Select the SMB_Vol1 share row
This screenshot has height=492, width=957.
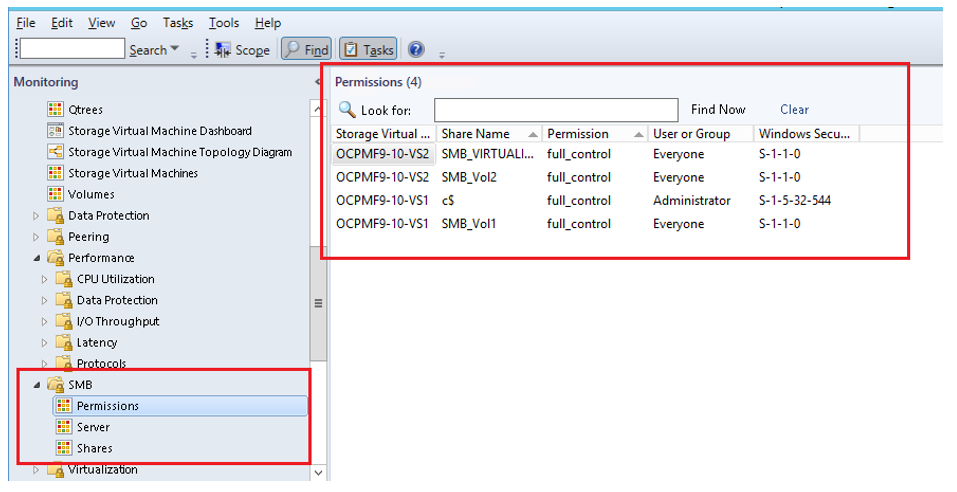(x=596, y=224)
